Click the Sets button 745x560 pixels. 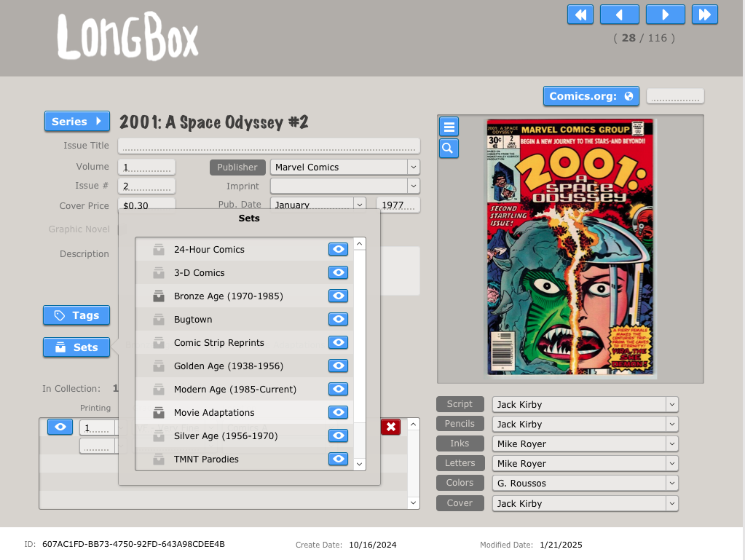pyautogui.click(x=76, y=347)
